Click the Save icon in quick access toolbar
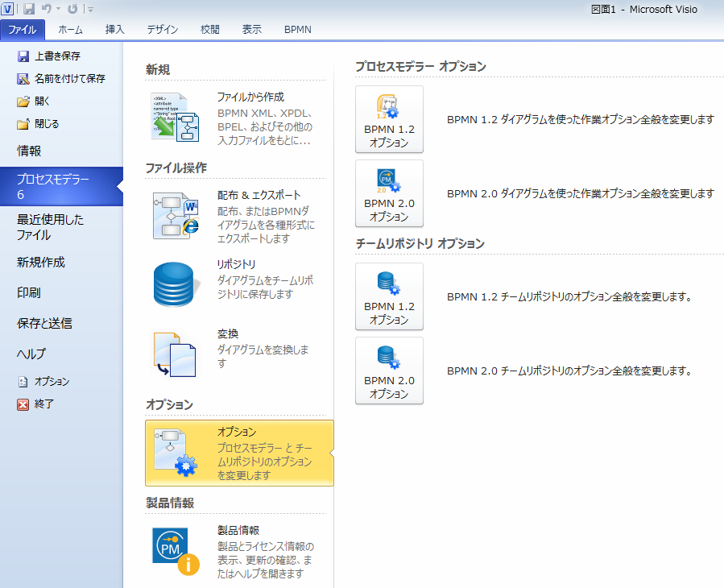 coord(29,9)
